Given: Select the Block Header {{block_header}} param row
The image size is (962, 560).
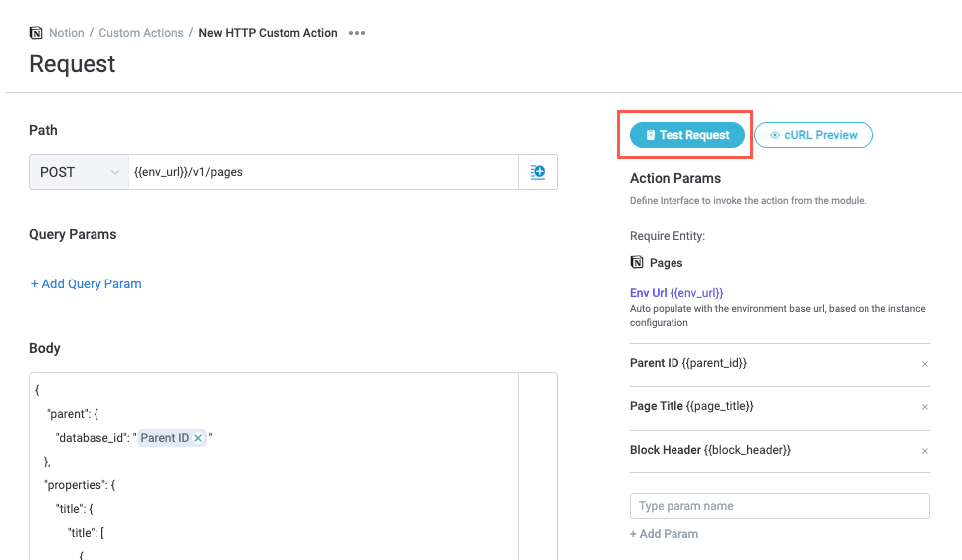Looking at the screenshot, I should coord(780,451).
